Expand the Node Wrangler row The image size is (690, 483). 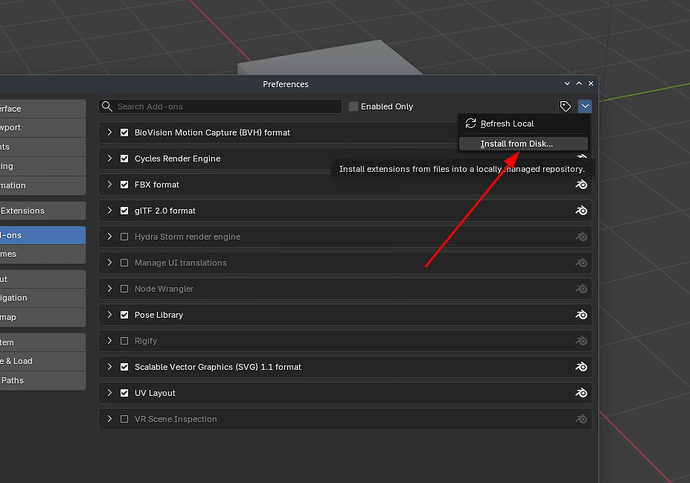(x=110, y=289)
